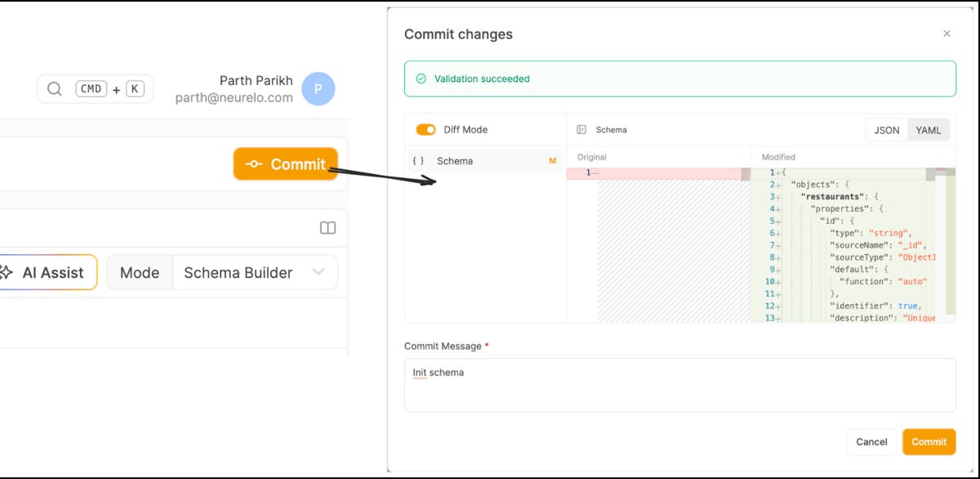Click the Schema panel layout icon
The width and height of the screenshot is (980, 479).
point(582,129)
